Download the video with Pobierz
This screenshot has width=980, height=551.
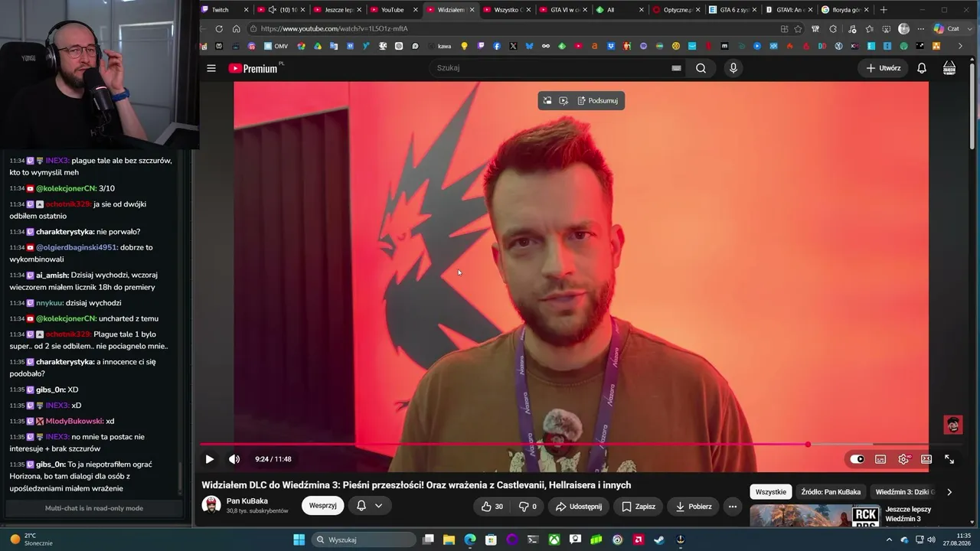coord(693,507)
